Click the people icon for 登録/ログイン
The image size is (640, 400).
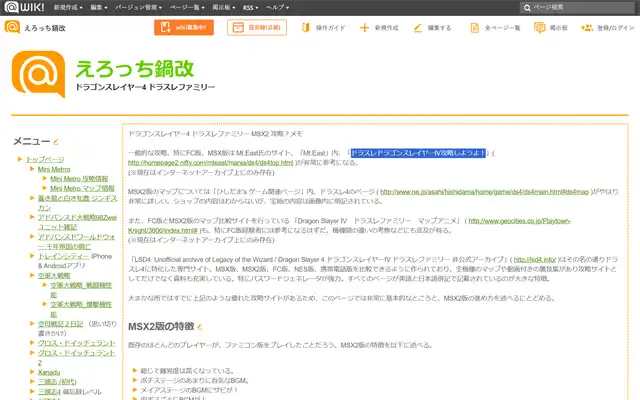[587, 28]
